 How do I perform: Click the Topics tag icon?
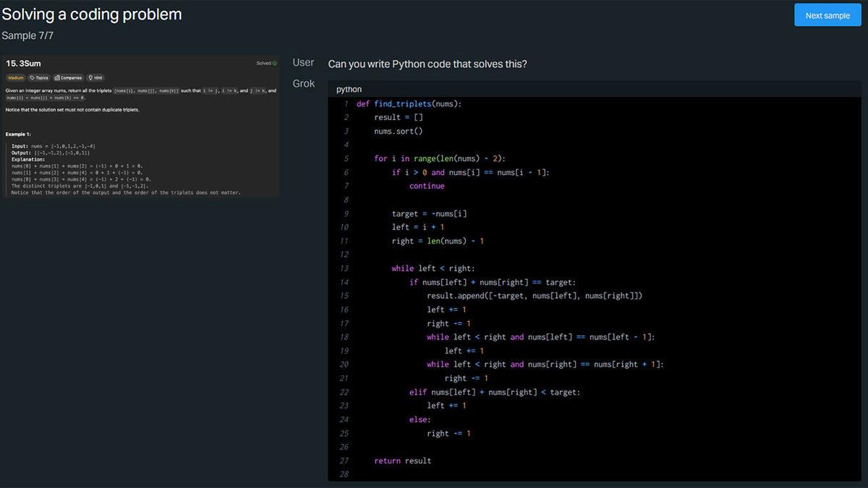coord(33,77)
